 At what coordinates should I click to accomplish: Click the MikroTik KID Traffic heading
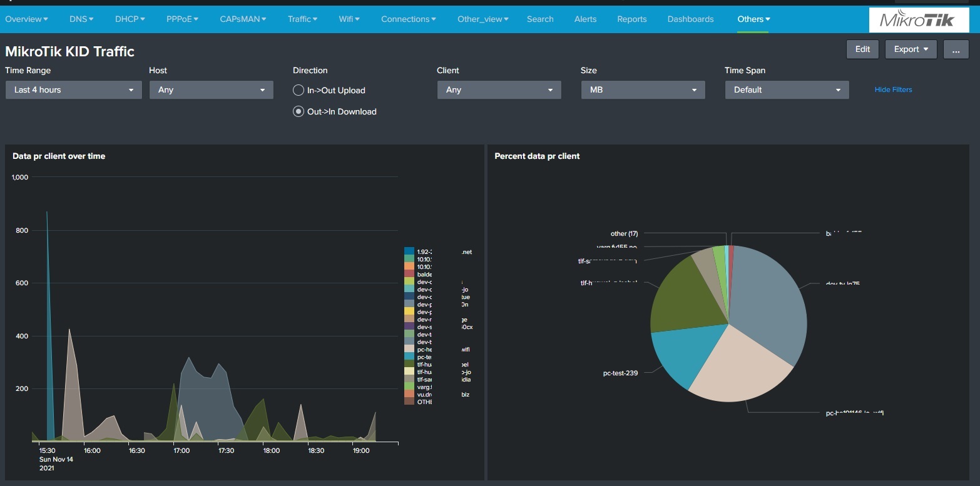click(x=69, y=51)
